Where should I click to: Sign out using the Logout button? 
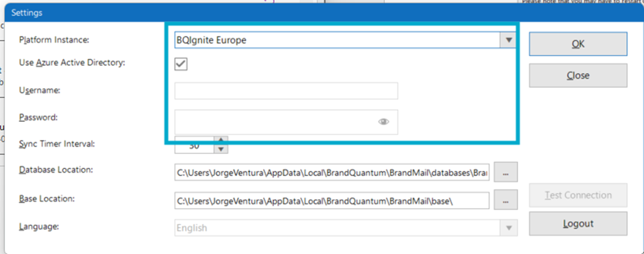click(x=578, y=224)
